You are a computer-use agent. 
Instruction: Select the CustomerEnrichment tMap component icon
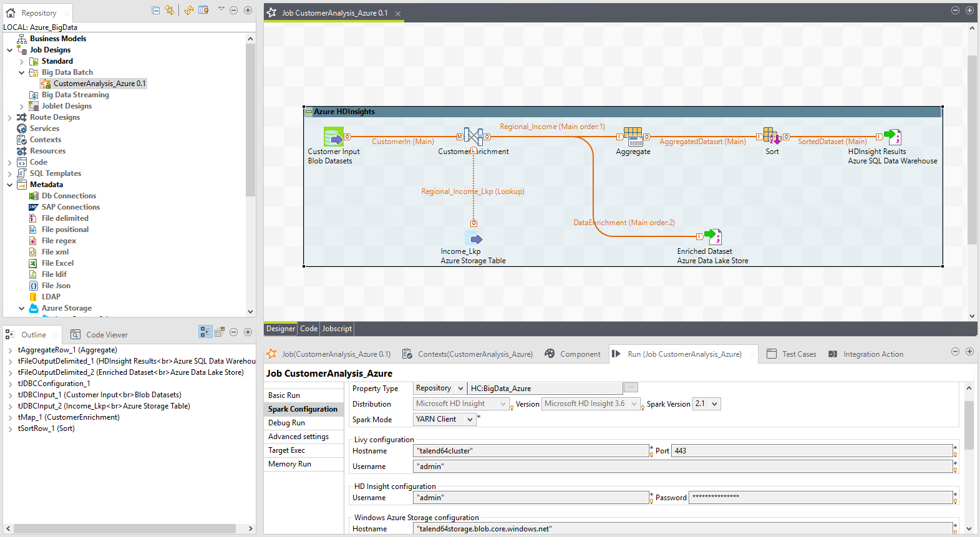pyautogui.click(x=473, y=137)
